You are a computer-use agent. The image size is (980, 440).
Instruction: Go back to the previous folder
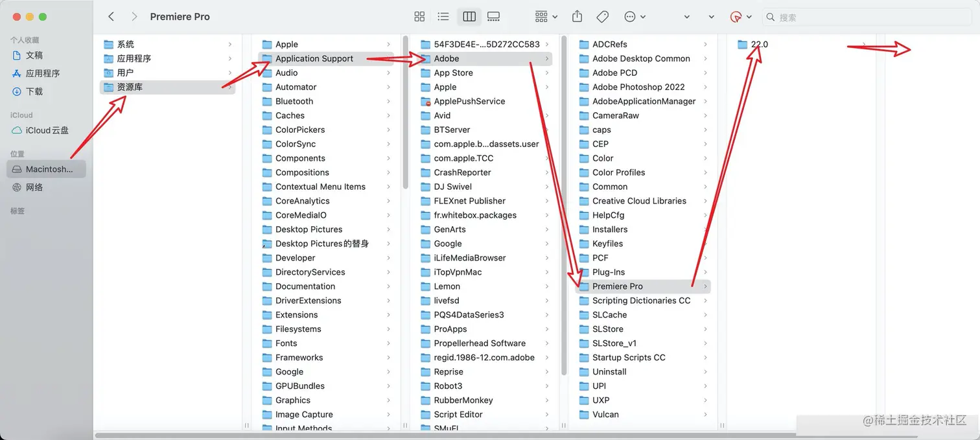point(111,17)
